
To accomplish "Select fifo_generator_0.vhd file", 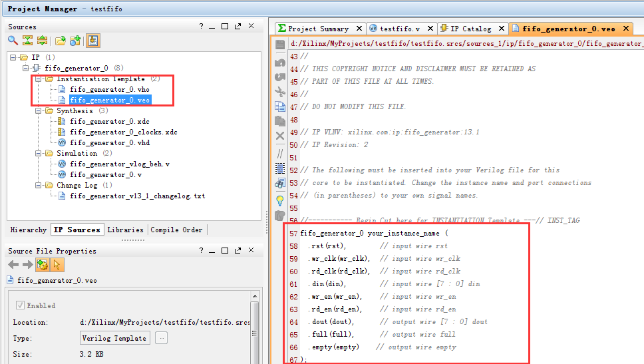I will (109, 142).
